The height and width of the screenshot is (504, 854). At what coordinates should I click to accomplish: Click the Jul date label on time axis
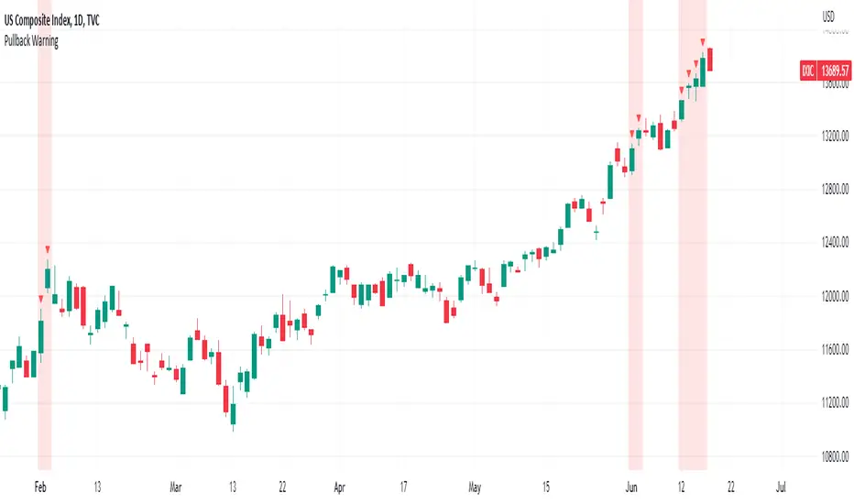(782, 486)
